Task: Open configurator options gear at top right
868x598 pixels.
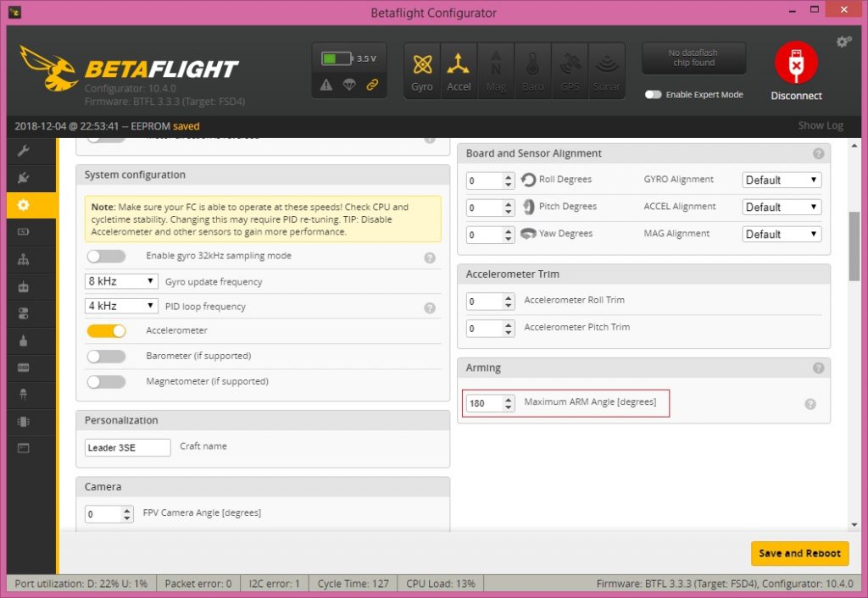Action: (843, 42)
